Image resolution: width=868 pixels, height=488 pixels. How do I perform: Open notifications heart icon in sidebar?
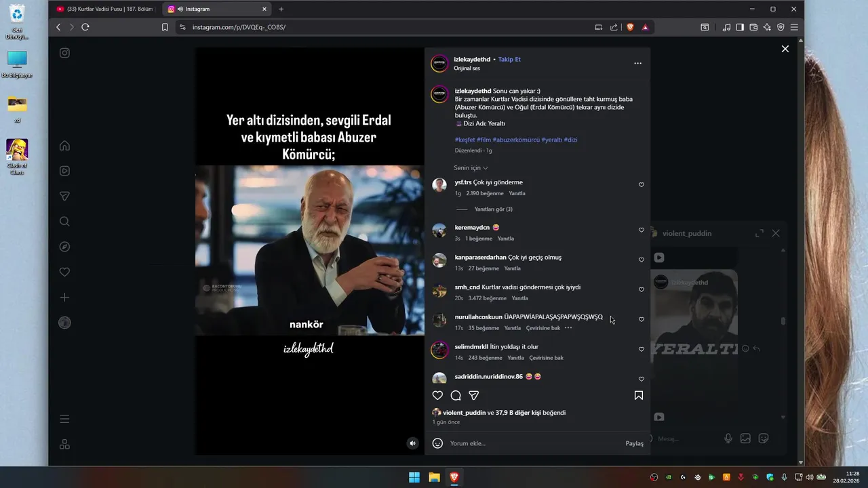64,272
